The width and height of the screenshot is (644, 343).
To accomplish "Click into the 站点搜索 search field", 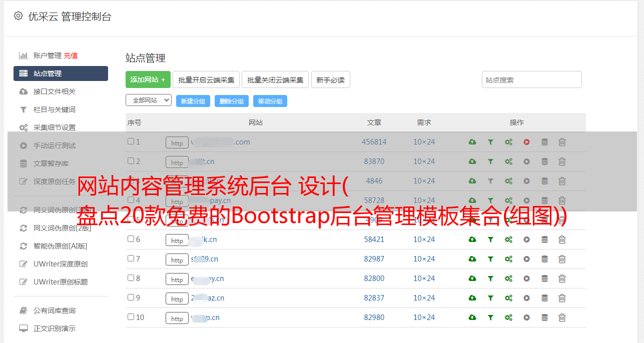I will 531,79.
